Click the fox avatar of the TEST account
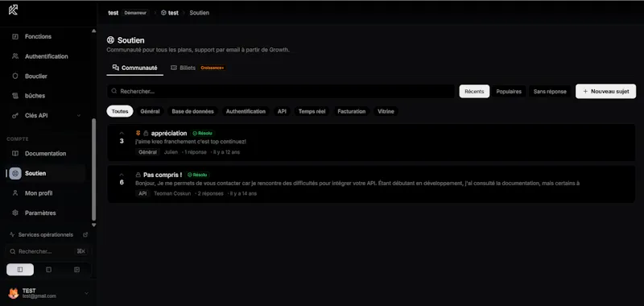 pyautogui.click(x=13, y=293)
